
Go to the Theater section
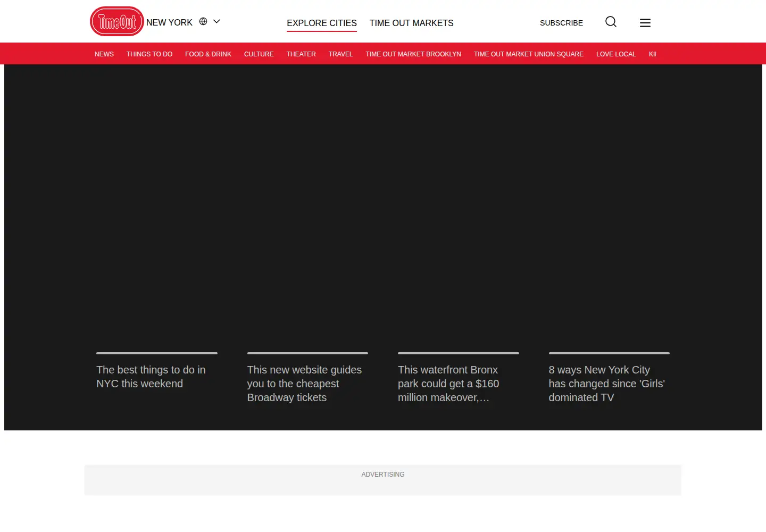[x=301, y=54]
